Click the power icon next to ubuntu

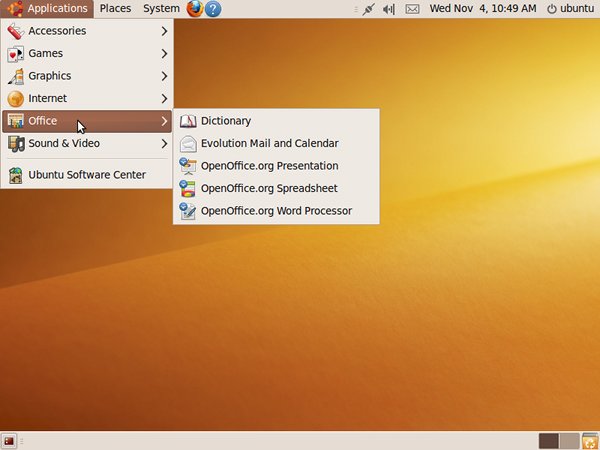[x=551, y=9]
